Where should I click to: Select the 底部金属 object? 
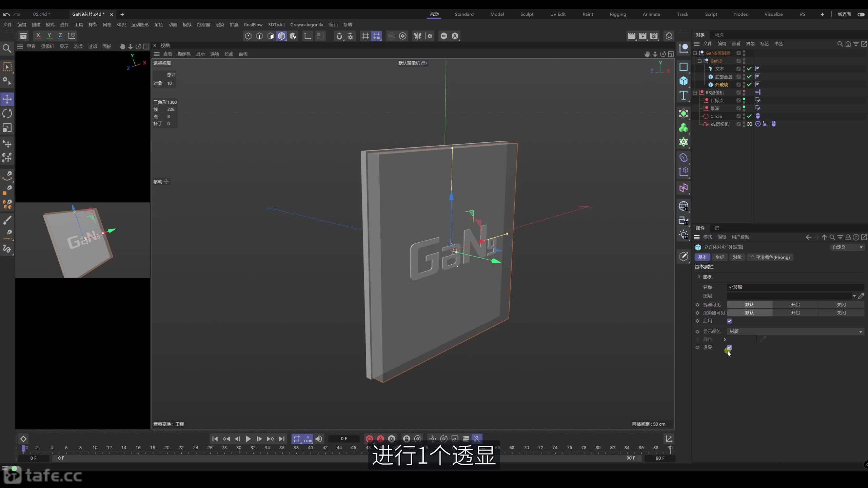[x=724, y=77]
